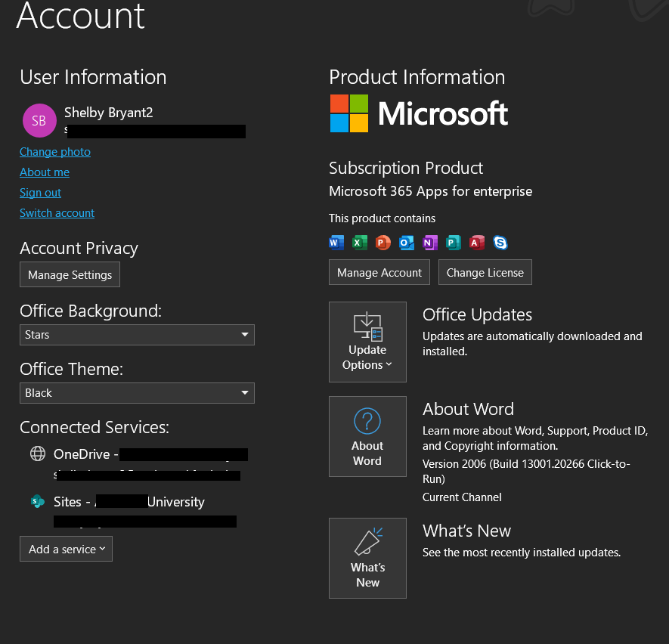Image resolution: width=669 pixels, height=644 pixels.
Task: Click the What's New heading text
Action: (466, 531)
